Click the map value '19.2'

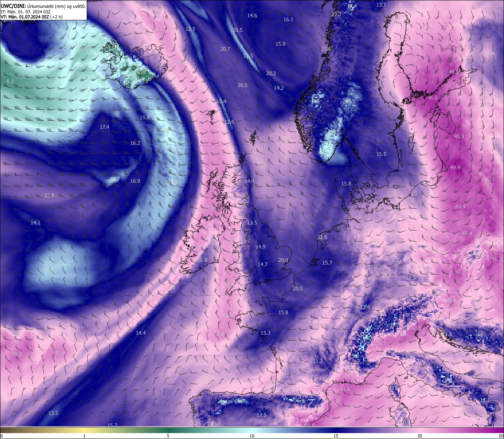click(x=373, y=267)
